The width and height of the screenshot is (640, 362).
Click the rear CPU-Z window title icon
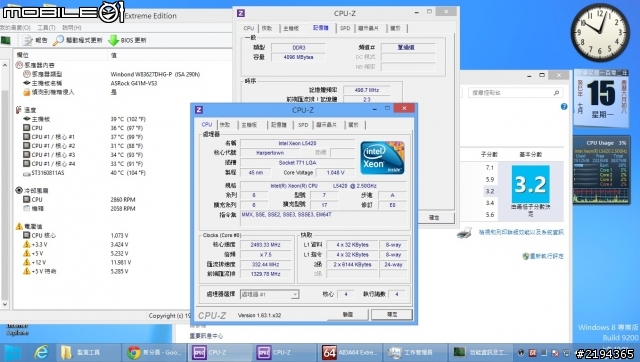coord(241,13)
